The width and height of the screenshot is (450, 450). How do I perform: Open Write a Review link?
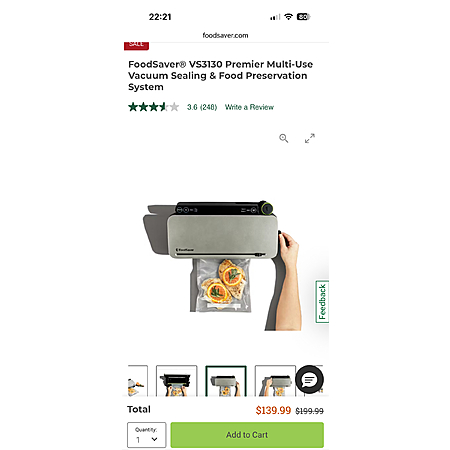(x=249, y=107)
